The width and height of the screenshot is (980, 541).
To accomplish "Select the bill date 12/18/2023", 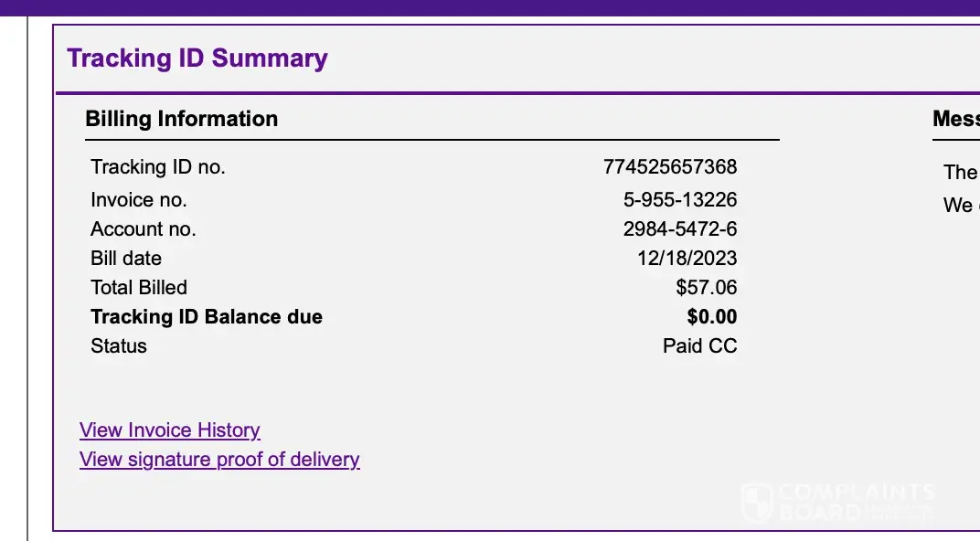I will pos(687,259).
